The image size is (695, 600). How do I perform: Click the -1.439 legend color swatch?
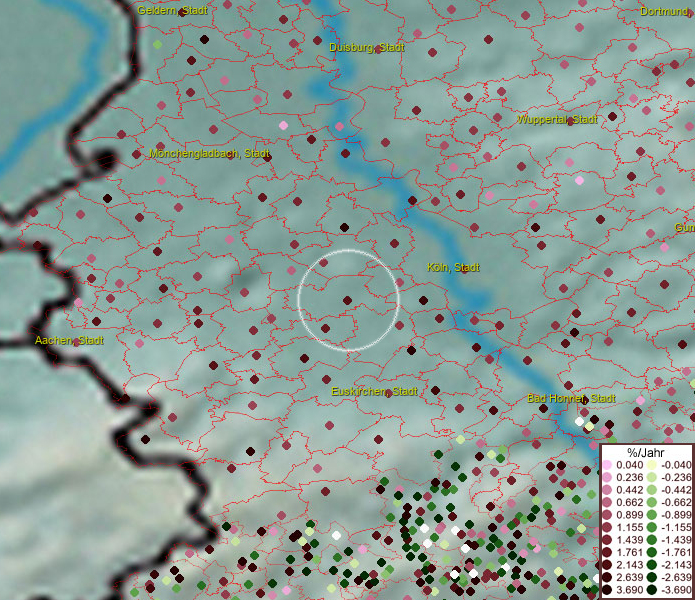(652, 540)
